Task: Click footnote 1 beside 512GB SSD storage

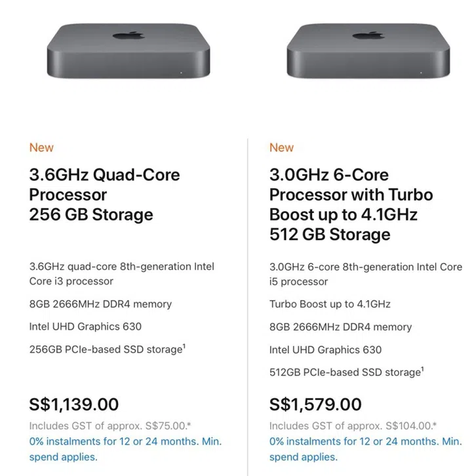Action: coord(423,368)
